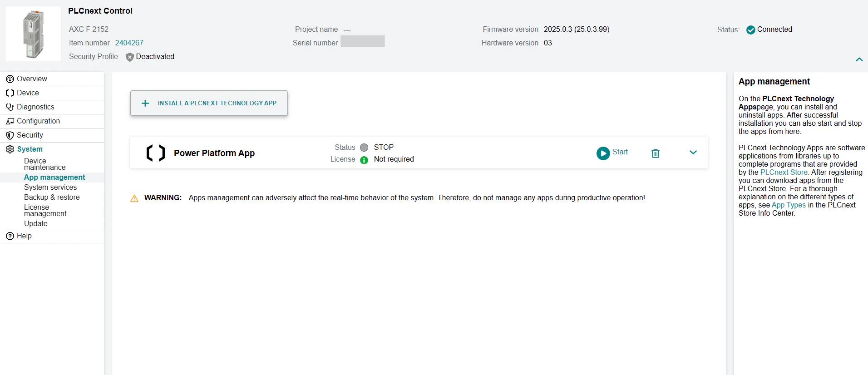Click the Diagnostics stethoscope icon
The width and height of the screenshot is (868, 375).
tap(10, 107)
